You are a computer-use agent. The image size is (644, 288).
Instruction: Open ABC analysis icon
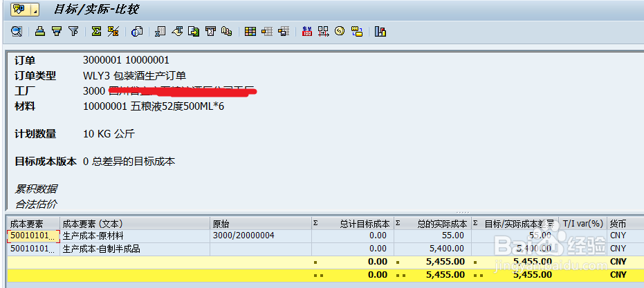point(227,31)
